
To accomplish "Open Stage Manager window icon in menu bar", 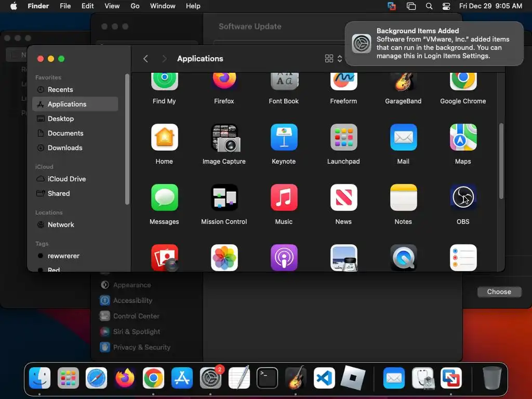I will [411, 6].
